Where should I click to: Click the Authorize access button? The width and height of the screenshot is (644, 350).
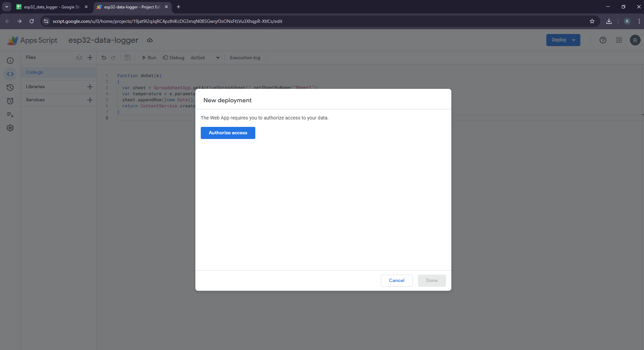(228, 133)
